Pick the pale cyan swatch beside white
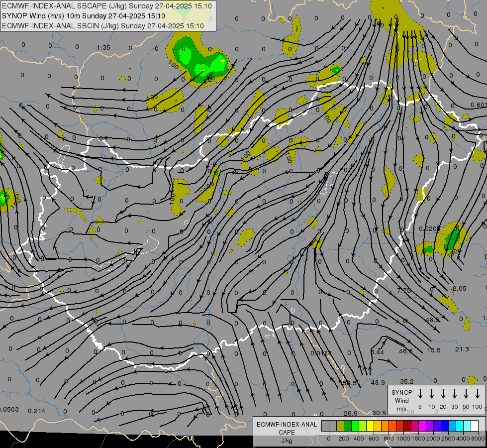This screenshot has width=487, height=448. coord(467,426)
